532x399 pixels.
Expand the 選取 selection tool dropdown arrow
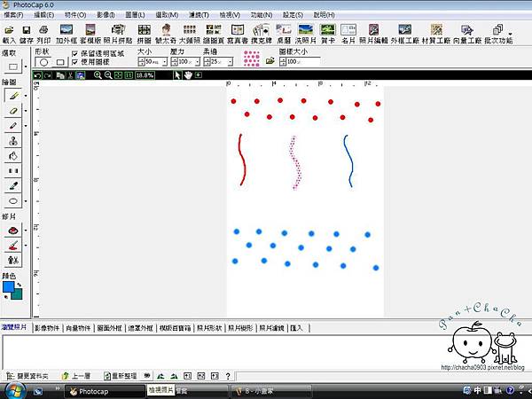click(x=26, y=66)
